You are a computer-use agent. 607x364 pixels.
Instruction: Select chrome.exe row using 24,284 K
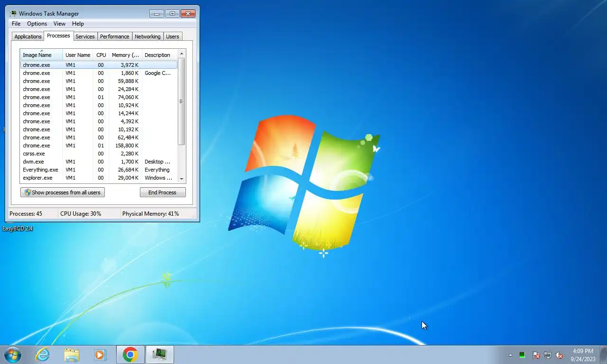click(99, 89)
